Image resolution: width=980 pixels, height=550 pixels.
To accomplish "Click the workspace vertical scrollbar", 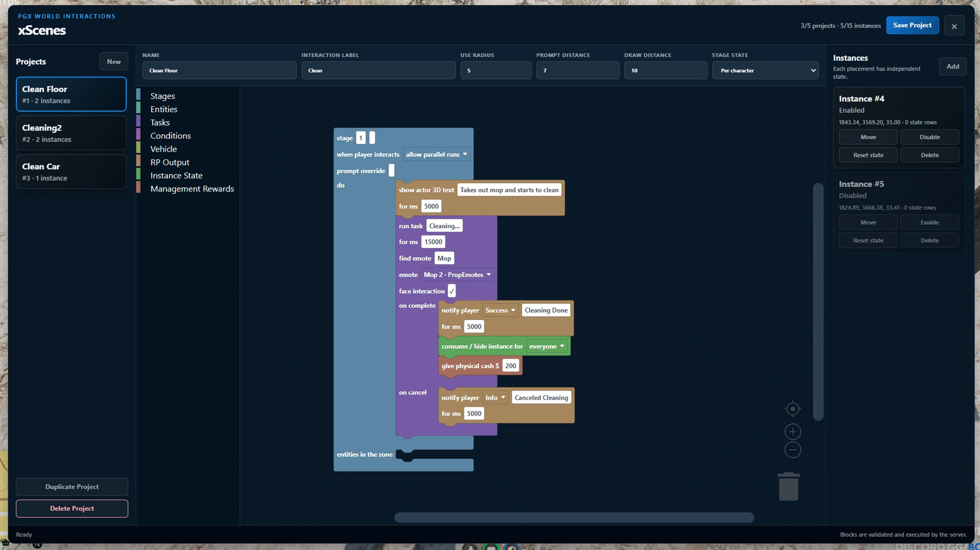I will pyautogui.click(x=818, y=301).
